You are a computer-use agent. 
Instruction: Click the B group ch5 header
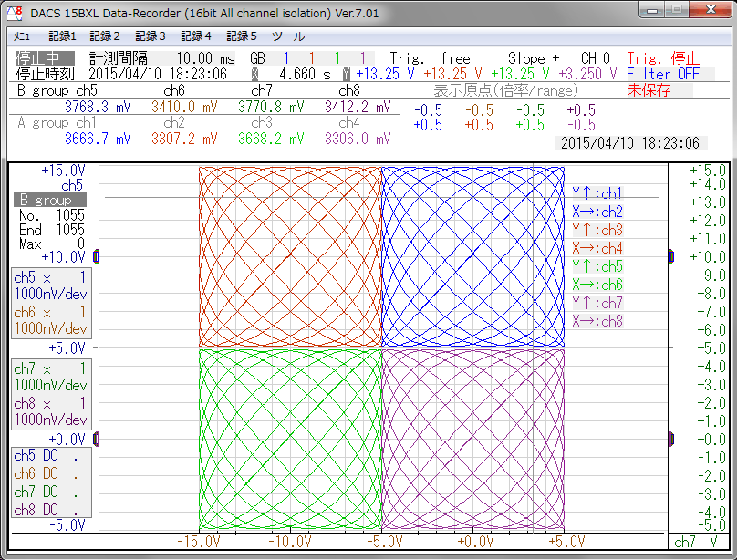tap(57, 90)
